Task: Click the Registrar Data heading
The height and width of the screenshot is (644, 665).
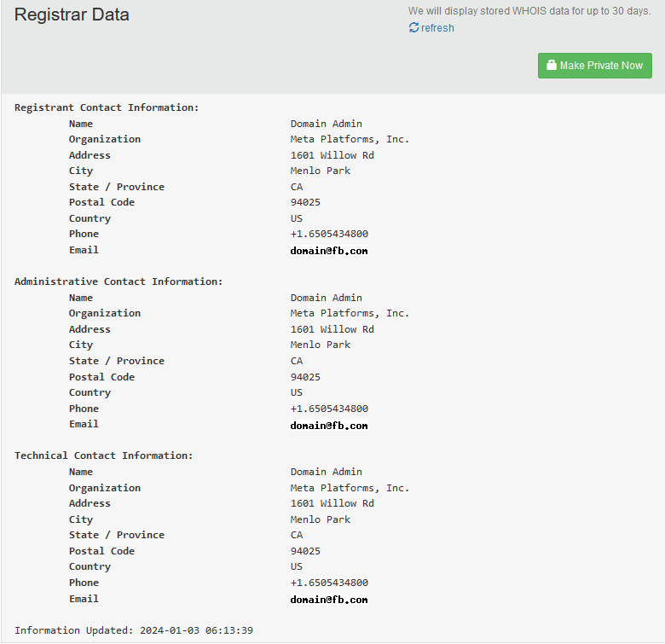Action: 72,15
